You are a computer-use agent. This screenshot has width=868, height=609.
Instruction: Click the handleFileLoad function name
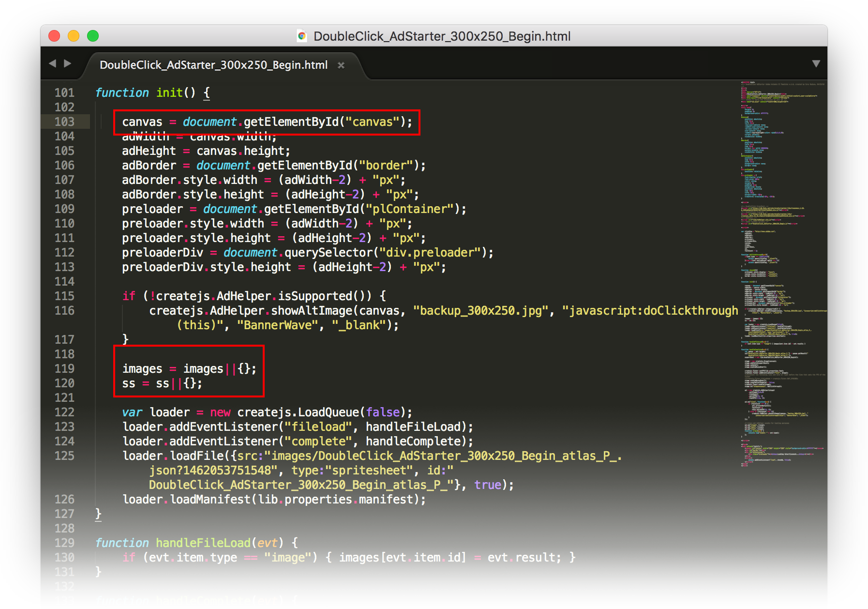203,543
